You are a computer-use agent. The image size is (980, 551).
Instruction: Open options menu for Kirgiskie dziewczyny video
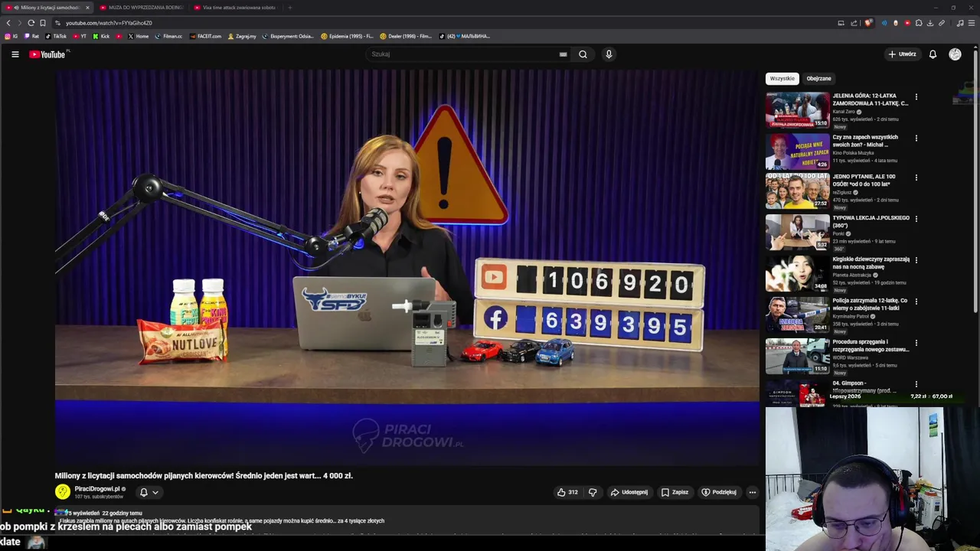(916, 260)
